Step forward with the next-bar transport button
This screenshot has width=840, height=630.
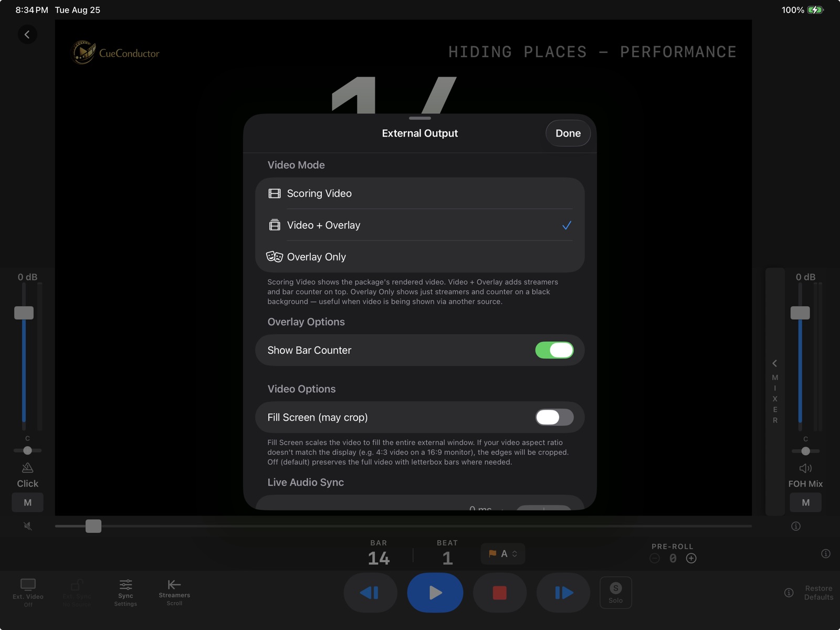pyautogui.click(x=563, y=593)
